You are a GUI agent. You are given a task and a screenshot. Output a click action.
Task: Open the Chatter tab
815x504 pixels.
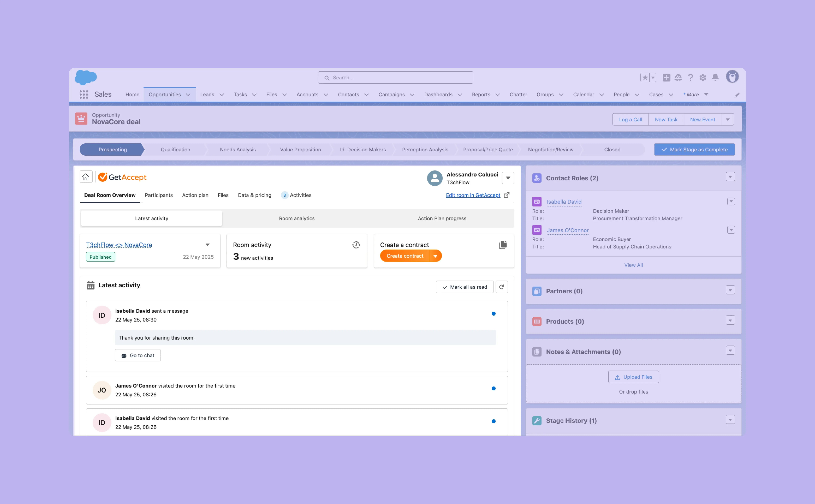(518, 95)
